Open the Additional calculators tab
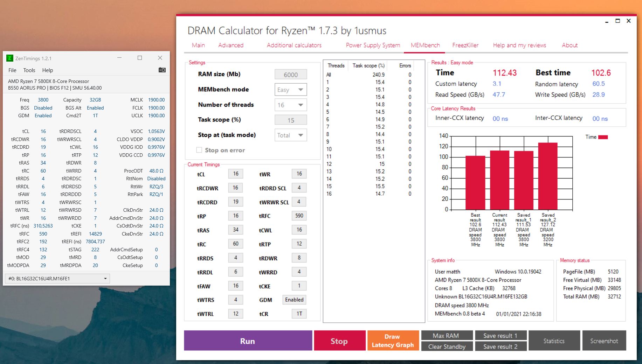Screen dimensions: 642x364 tap(294, 45)
